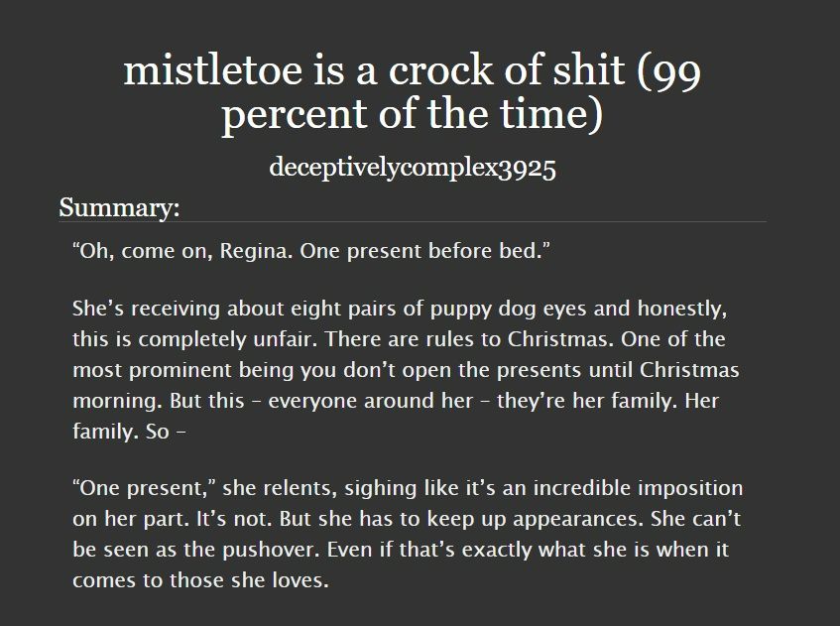Click the line beginning "most prominent being"
Screen dimensions: 840x626
406,370
